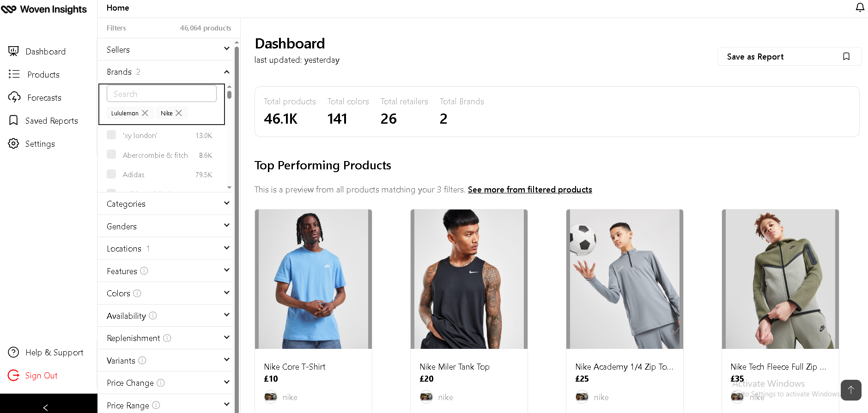Click the scroll-to-top arrow button

pyautogui.click(x=851, y=390)
